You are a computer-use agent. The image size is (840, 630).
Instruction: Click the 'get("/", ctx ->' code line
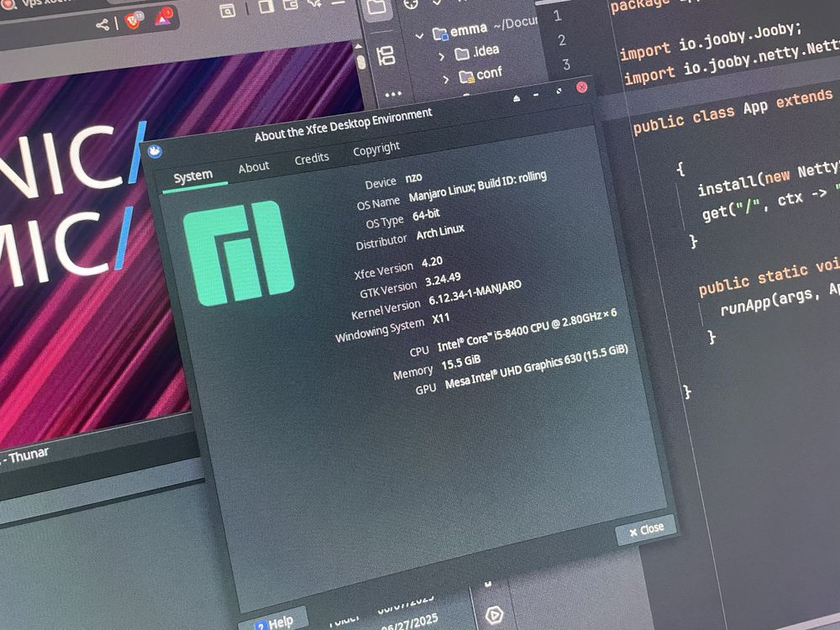pyautogui.click(x=770, y=203)
